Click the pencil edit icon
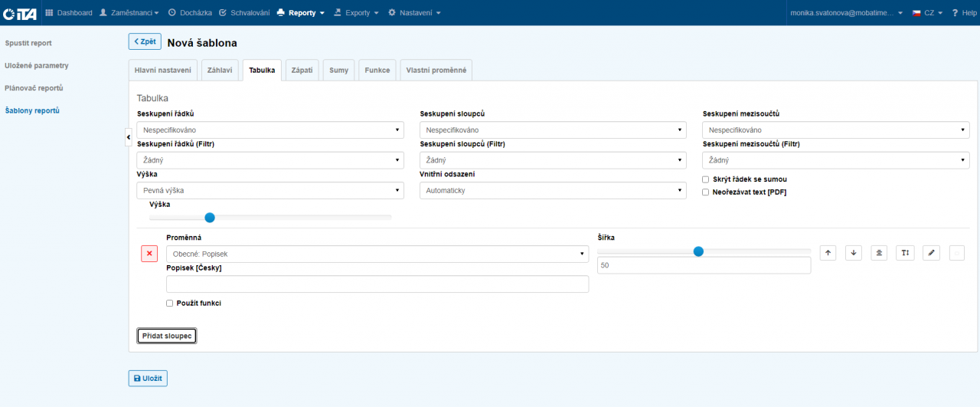980x407 pixels. (931, 253)
